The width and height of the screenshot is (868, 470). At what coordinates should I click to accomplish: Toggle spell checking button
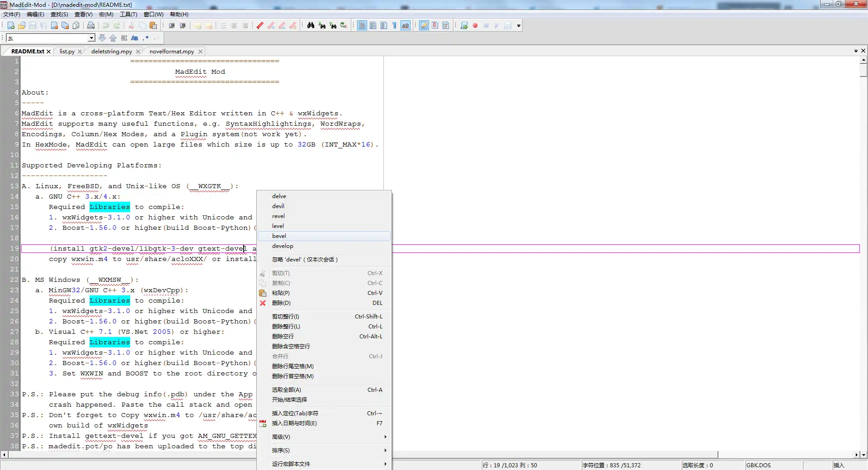(x=406, y=26)
